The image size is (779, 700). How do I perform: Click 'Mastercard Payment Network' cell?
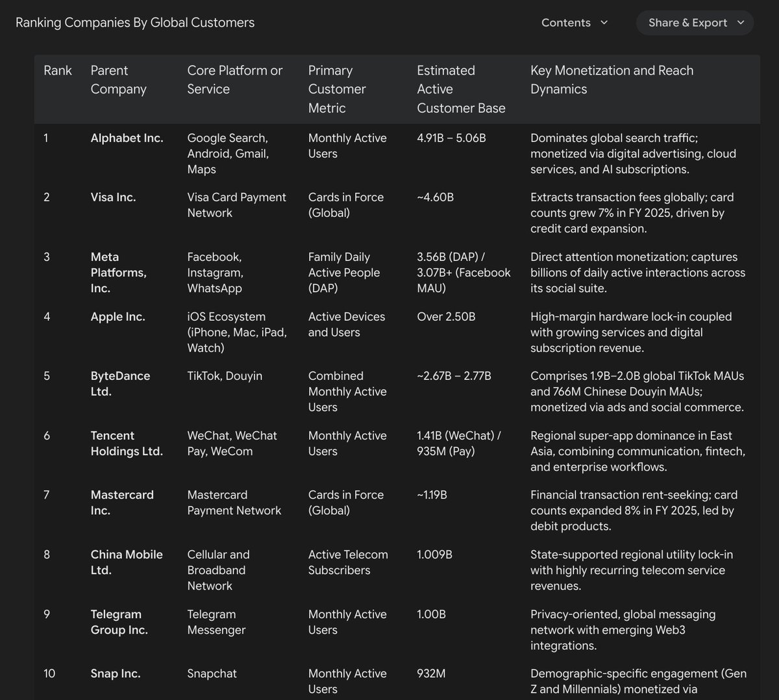(x=234, y=503)
